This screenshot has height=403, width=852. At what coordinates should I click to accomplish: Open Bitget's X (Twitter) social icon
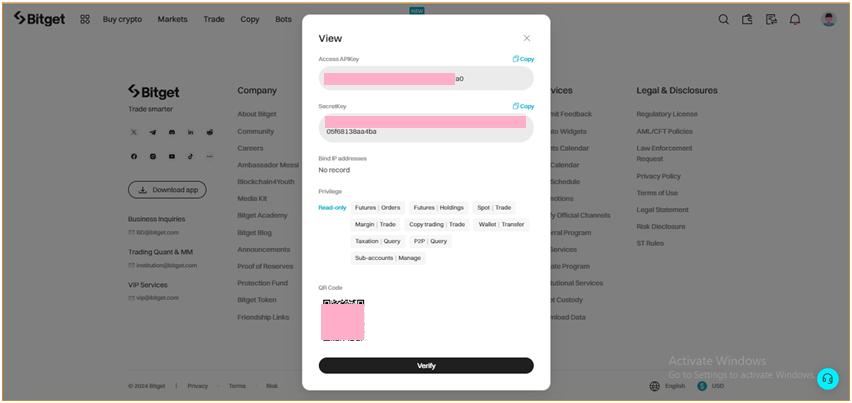click(x=134, y=132)
